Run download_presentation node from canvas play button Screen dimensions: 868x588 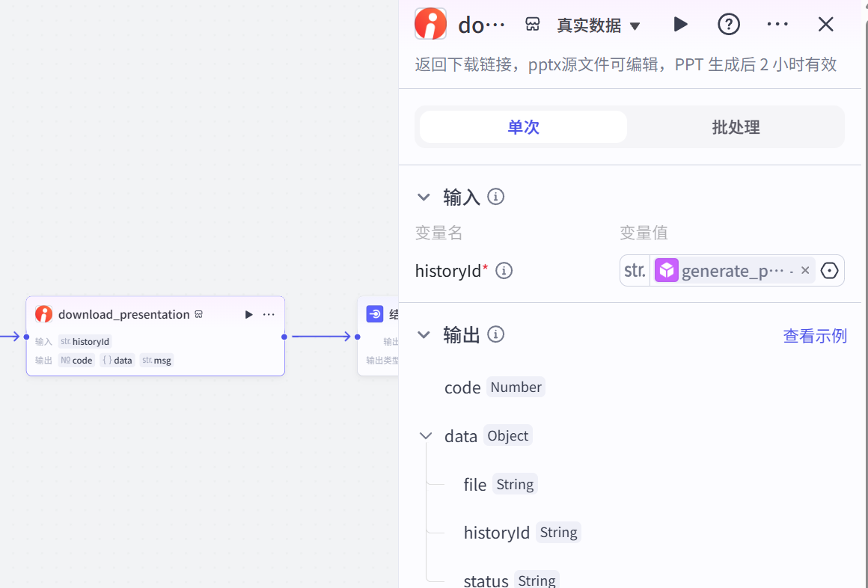(x=249, y=315)
